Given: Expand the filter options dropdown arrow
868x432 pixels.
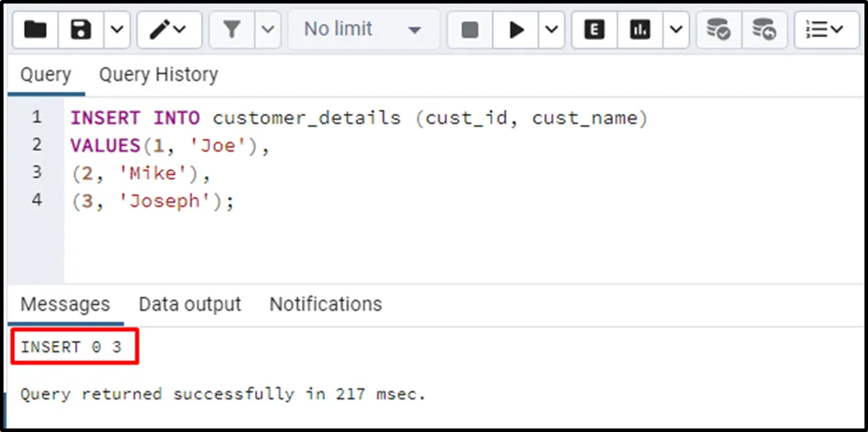Looking at the screenshot, I should (x=269, y=30).
